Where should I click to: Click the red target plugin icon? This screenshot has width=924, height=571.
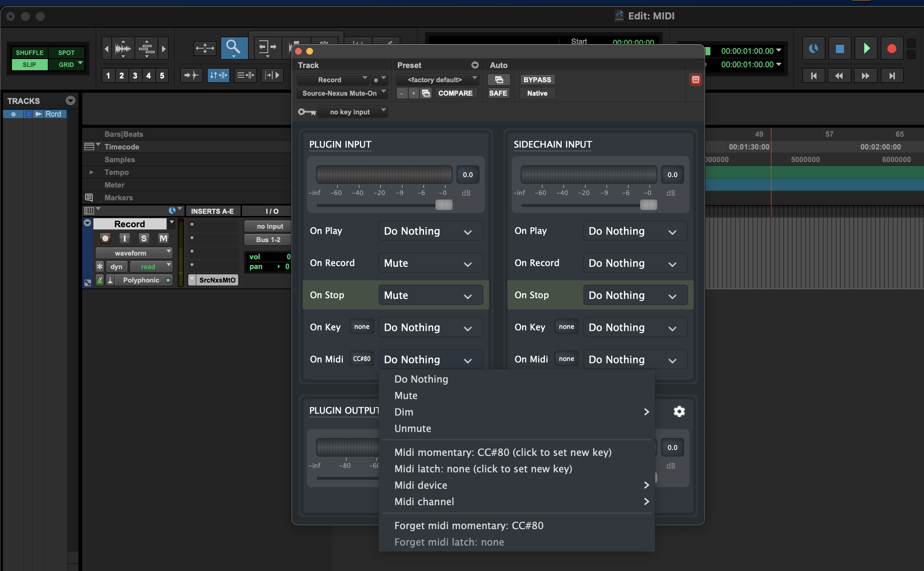[x=695, y=80]
